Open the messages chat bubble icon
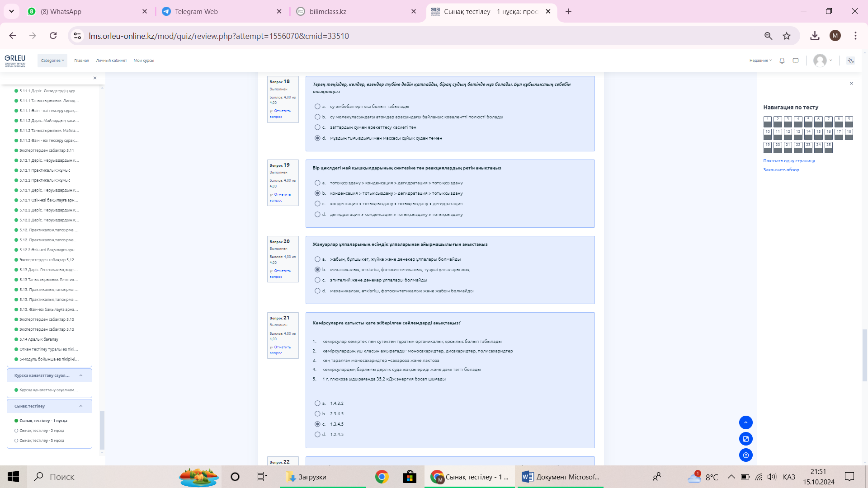Screen dimensions: 868x488 796,61
